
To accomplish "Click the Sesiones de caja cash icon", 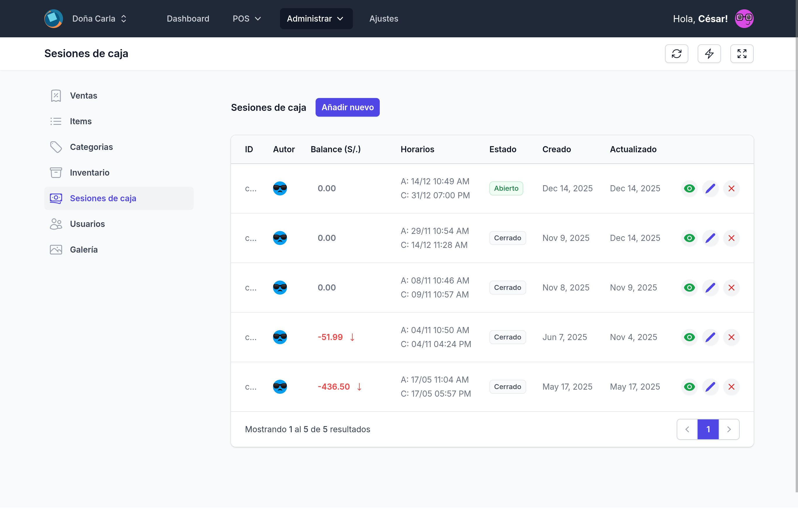I will (56, 198).
